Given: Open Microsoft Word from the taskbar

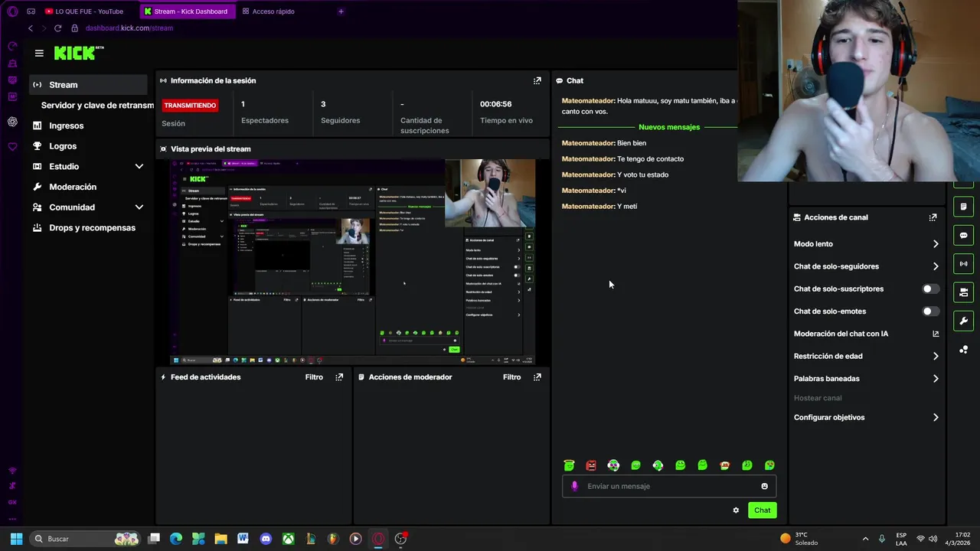Looking at the screenshot, I should 243,539.
